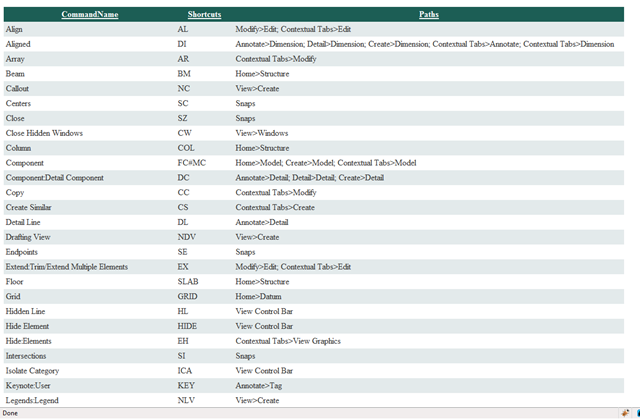The width and height of the screenshot is (640, 419).
Task: Select the 'KEY' shortcut cell
Action: coord(186,386)
